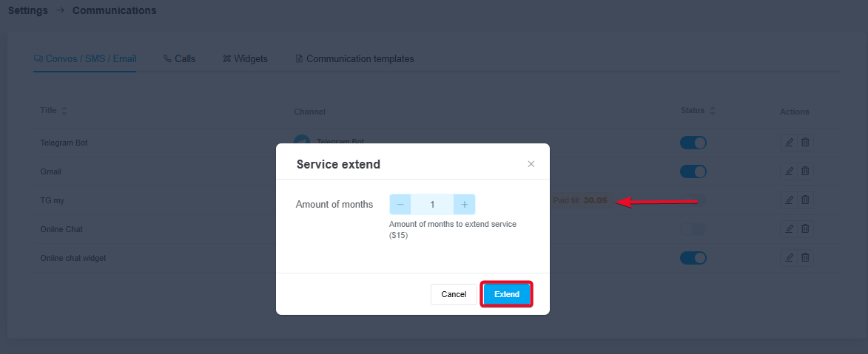Edit the TG my channel
Screen dimensions: 868x354
coord(789,200)
